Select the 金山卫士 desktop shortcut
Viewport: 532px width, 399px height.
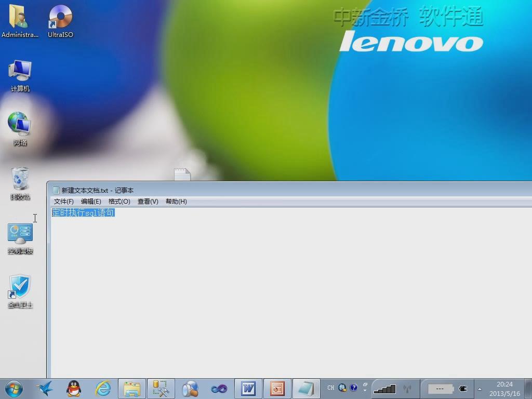point(20,291)
